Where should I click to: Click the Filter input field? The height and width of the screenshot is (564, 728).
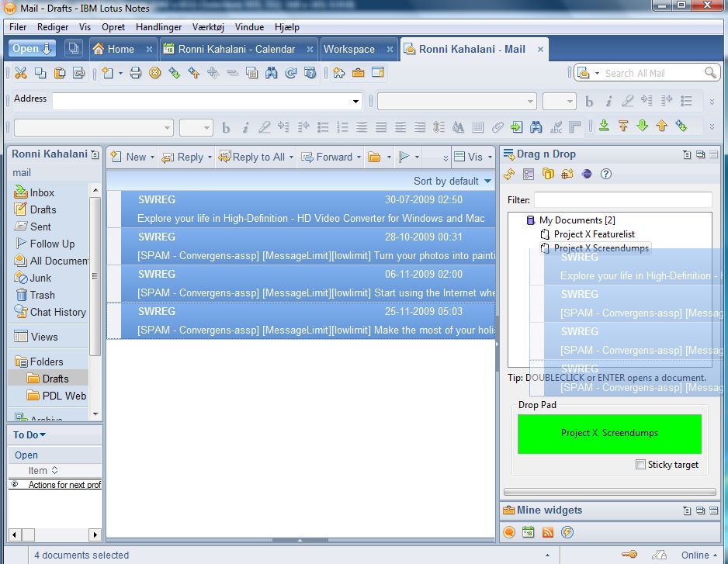623,200
